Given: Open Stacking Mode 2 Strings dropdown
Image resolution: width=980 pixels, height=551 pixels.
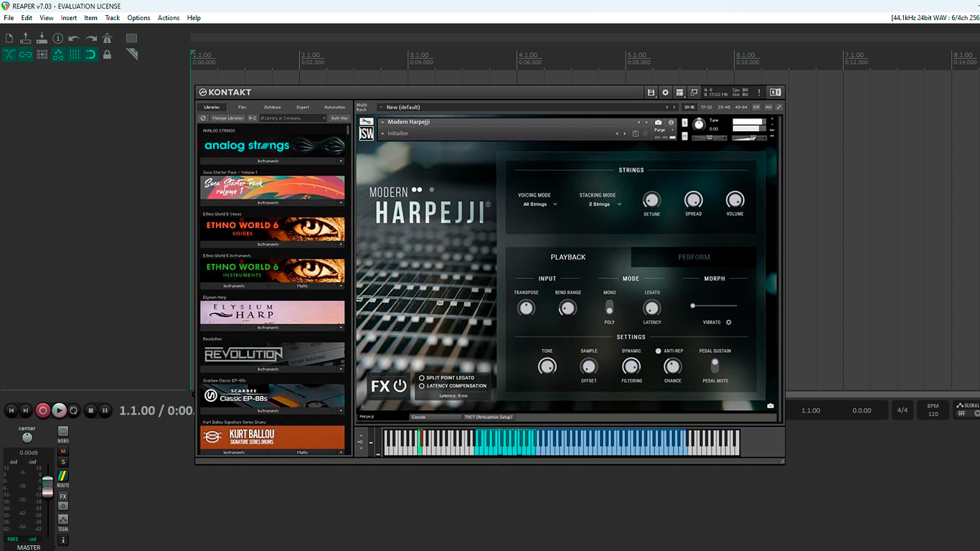Looking at the screenshot, I should pos(605,204).
